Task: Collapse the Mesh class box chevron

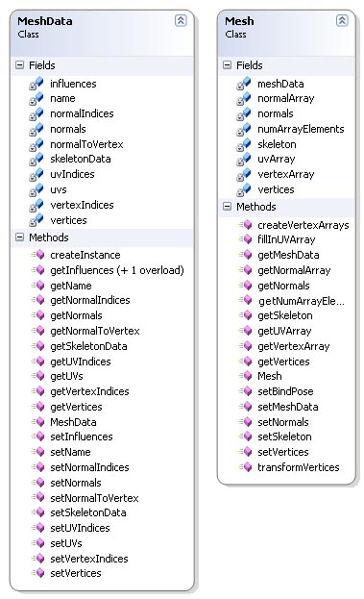Action: [342, 20]
